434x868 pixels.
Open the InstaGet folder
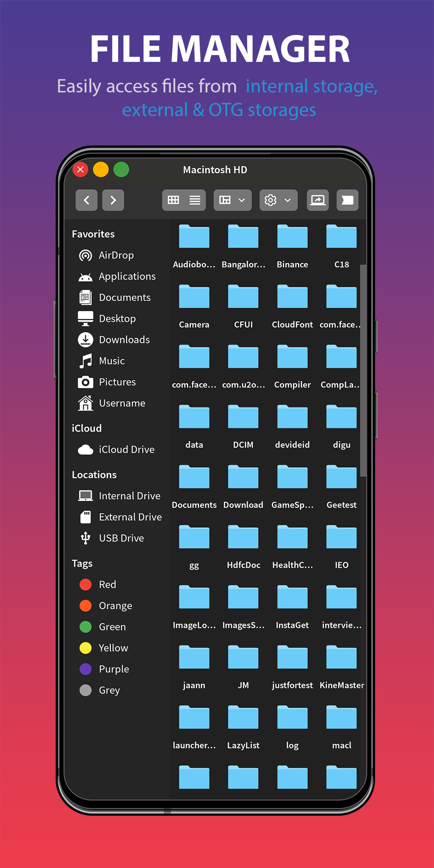tap(293, 607)
